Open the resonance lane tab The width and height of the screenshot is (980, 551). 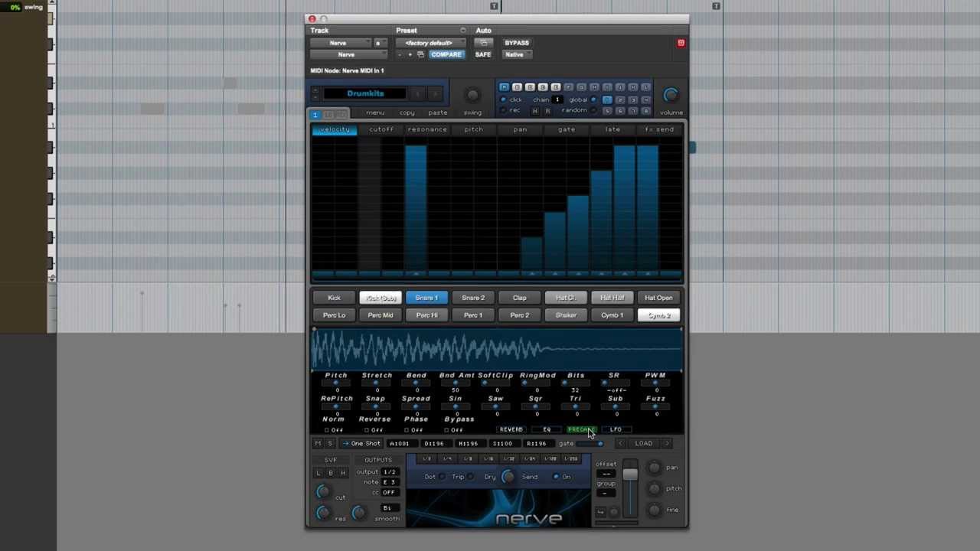(x=427, y=129)
